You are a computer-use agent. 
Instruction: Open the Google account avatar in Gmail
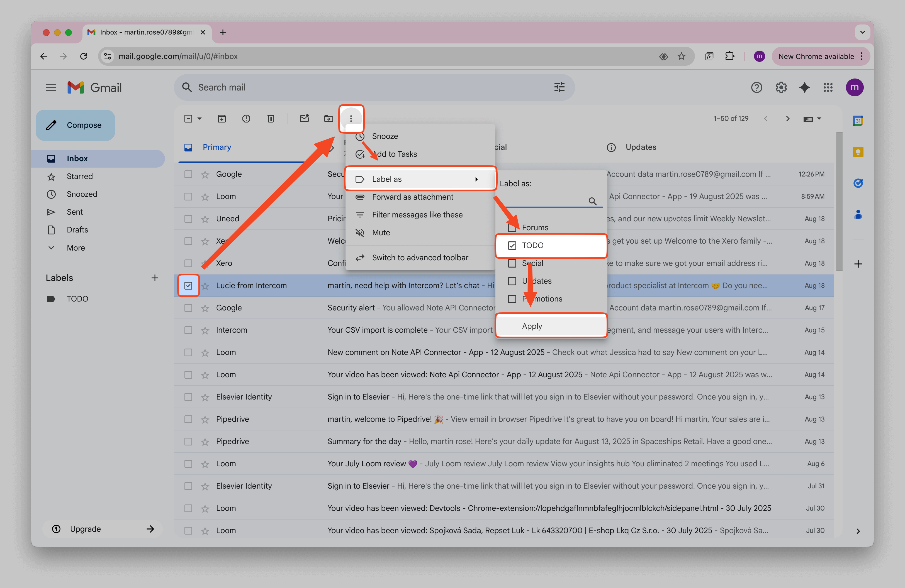click(x=854, y=88)
